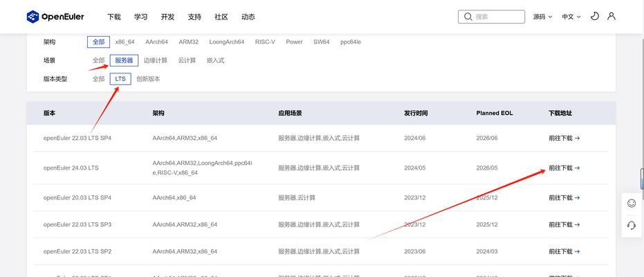Go to download openEuler 24.03 LTS
The image size is (644, 277).
tap(564, 168)
